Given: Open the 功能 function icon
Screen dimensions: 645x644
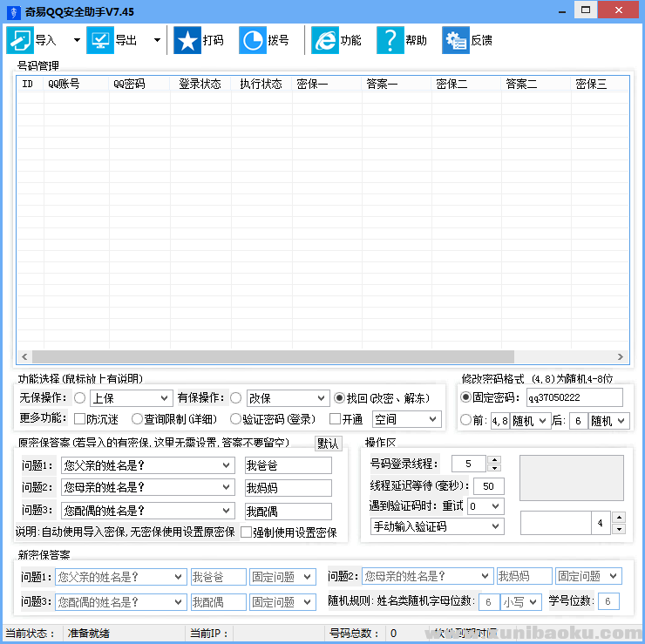Looking at the screenshot, I should coord(324,40).
